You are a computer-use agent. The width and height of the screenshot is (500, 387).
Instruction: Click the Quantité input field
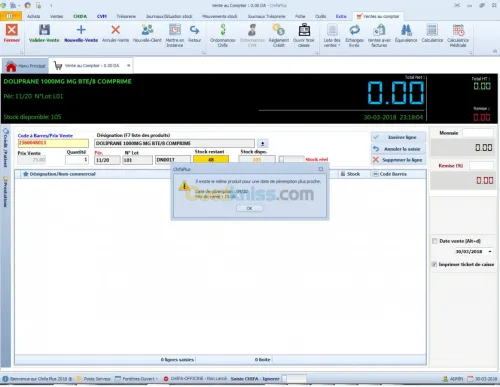click(77, 160)
